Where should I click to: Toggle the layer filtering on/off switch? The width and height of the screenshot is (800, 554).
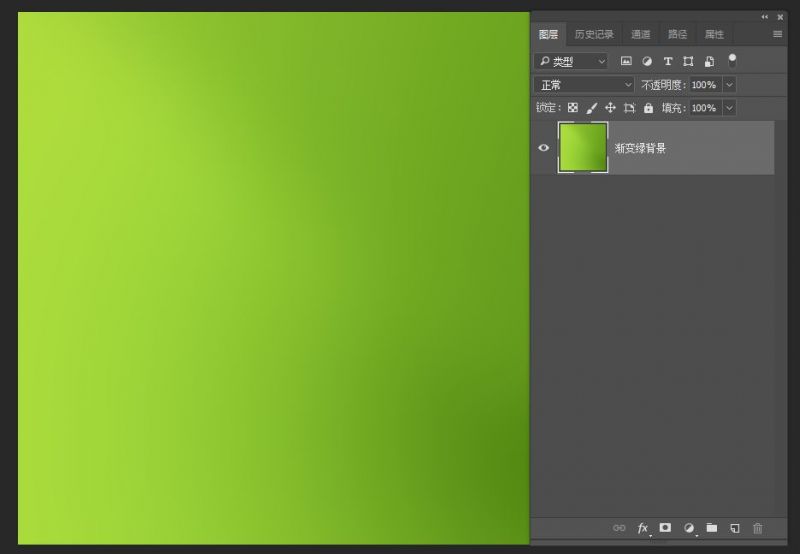732,60
